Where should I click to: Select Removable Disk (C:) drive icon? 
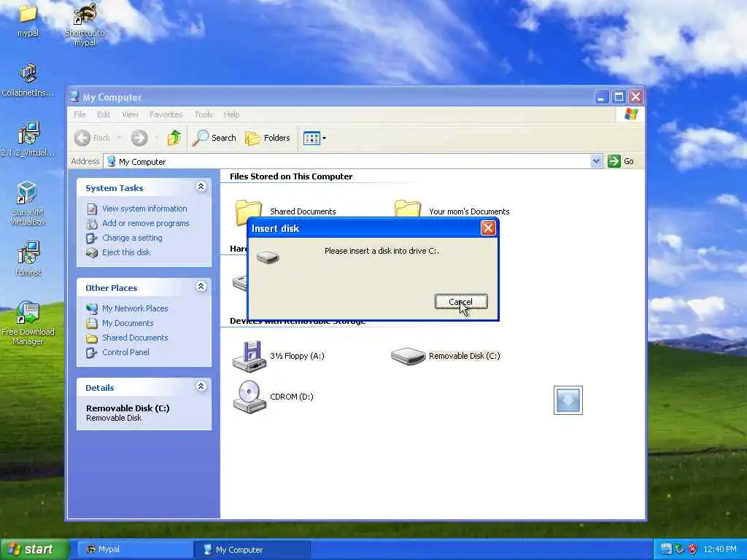408,356
